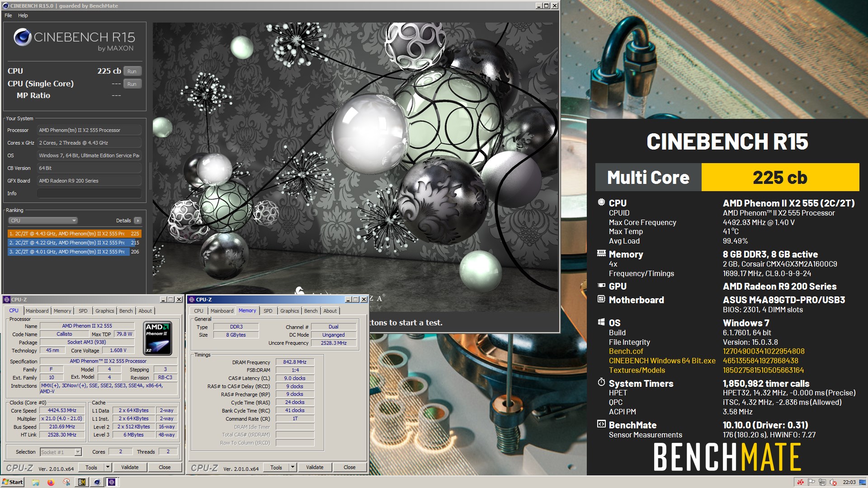Open Snipping Tool from taskbar

(x=66, y=483)
